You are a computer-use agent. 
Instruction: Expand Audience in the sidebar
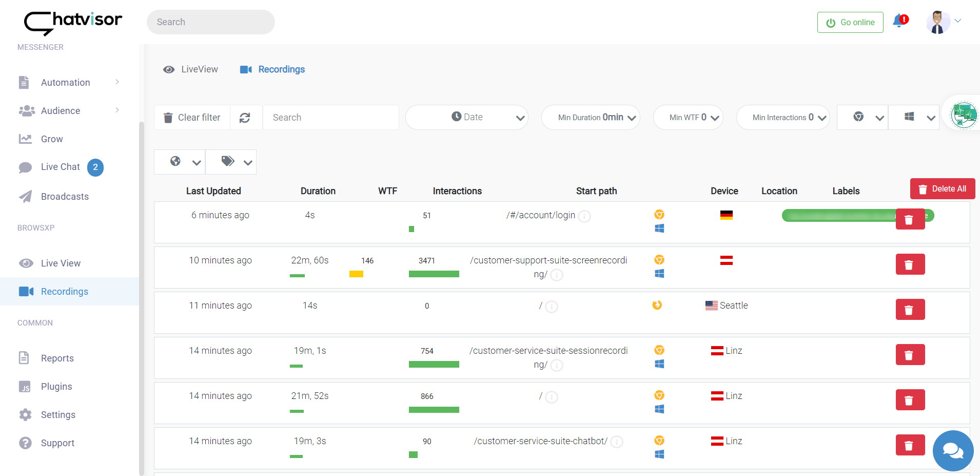pos(69,111)
